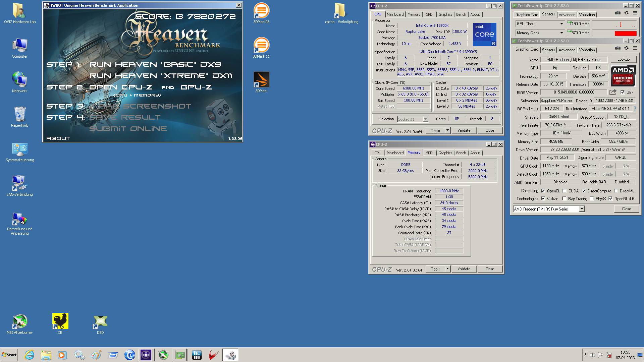Launch MSI Afterburner desktop shortcut
Image resolution: width=644 pixels, height=362 pixels.
tap(20, 324)
